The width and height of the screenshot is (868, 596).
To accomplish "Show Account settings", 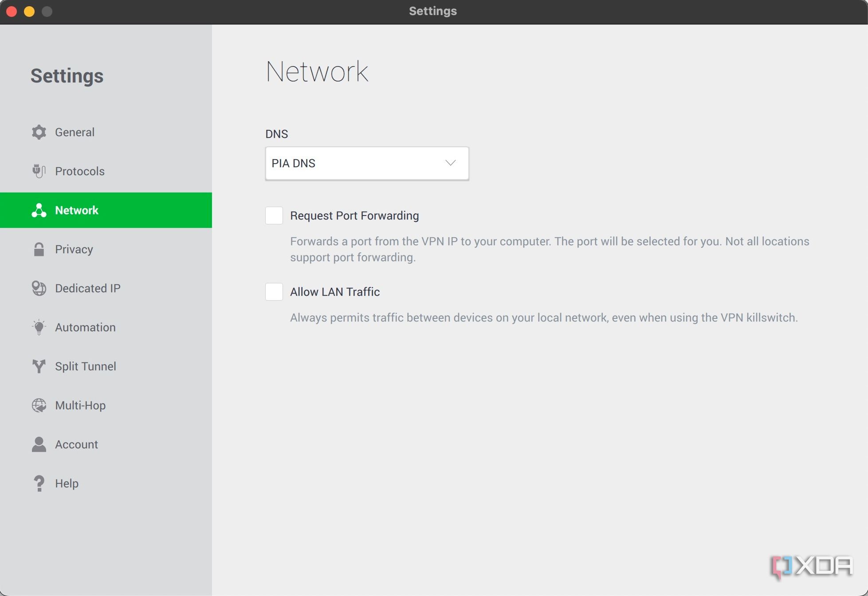I will point(106,444).
